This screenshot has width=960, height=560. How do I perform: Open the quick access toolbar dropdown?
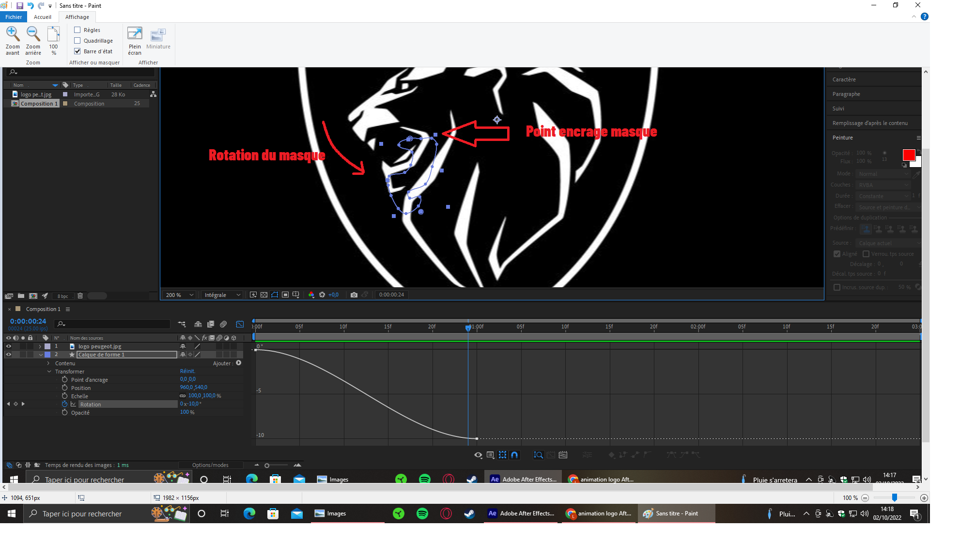point(50,6)
